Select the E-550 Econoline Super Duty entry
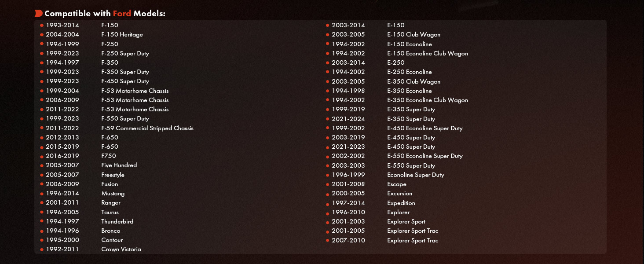This screenshot has width=644, height=264. (425, 156)
